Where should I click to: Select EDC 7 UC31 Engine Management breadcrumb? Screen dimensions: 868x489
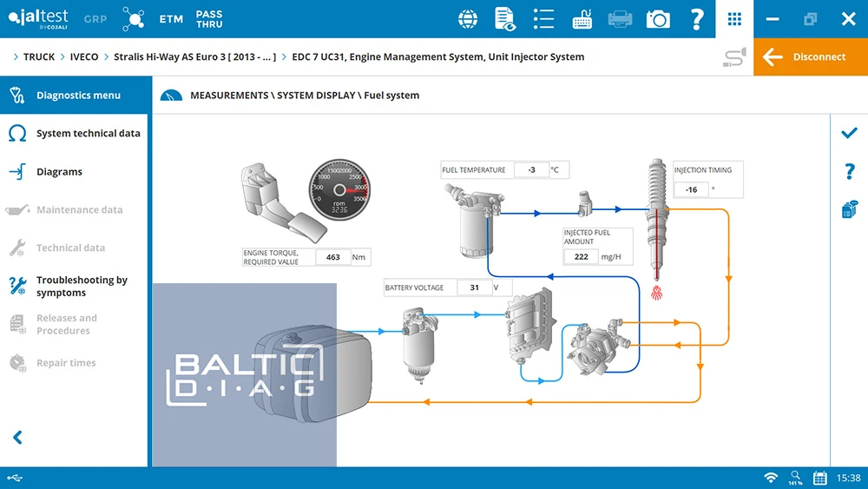437,56
